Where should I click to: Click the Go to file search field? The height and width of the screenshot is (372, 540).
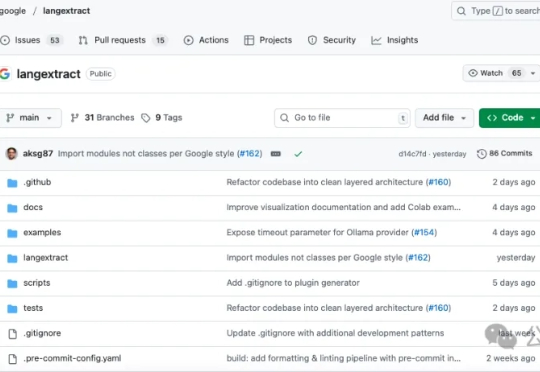(342, 118)
